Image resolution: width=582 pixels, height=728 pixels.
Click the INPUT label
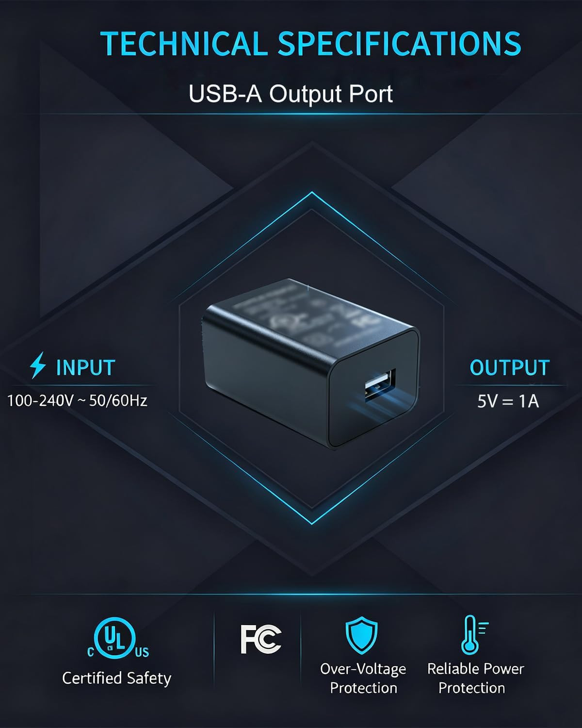[85, 367]
